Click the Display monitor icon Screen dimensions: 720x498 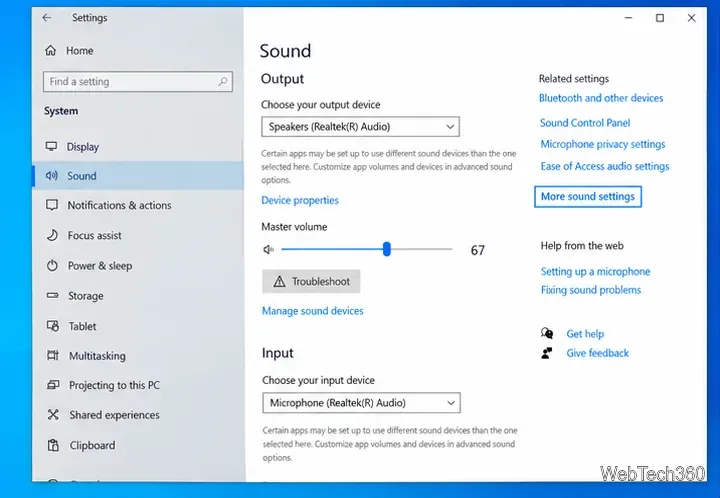tap(51, 146)
